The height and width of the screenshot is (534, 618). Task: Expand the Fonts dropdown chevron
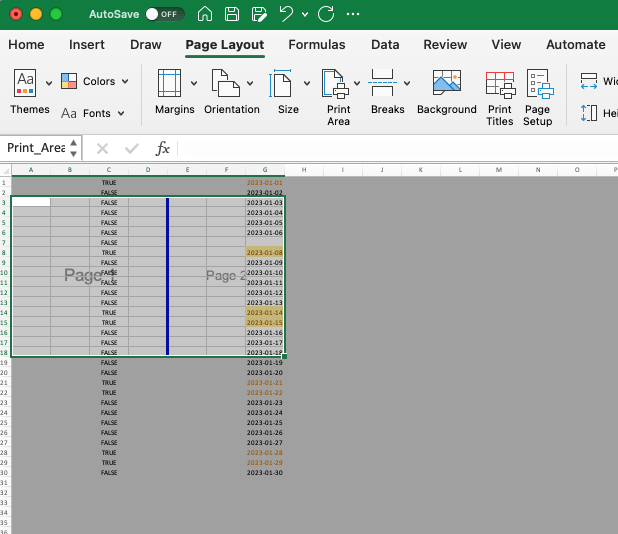click(x=121, y=113)
